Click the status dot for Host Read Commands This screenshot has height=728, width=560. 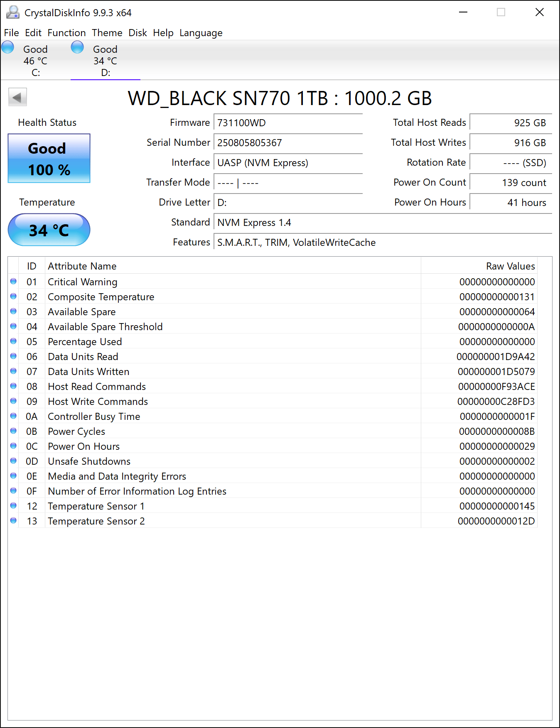tap(13, 386)
